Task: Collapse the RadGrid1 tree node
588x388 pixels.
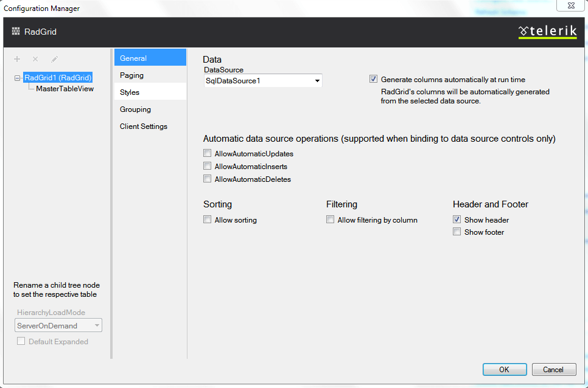Action: coord(17,78)
